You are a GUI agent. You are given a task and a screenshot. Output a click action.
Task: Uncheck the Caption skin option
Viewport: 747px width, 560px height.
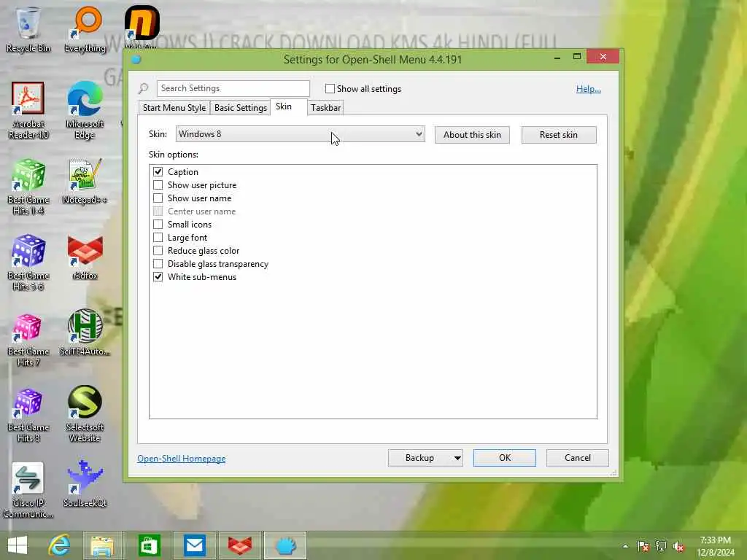pyautogui.click(x=158, y=171)
